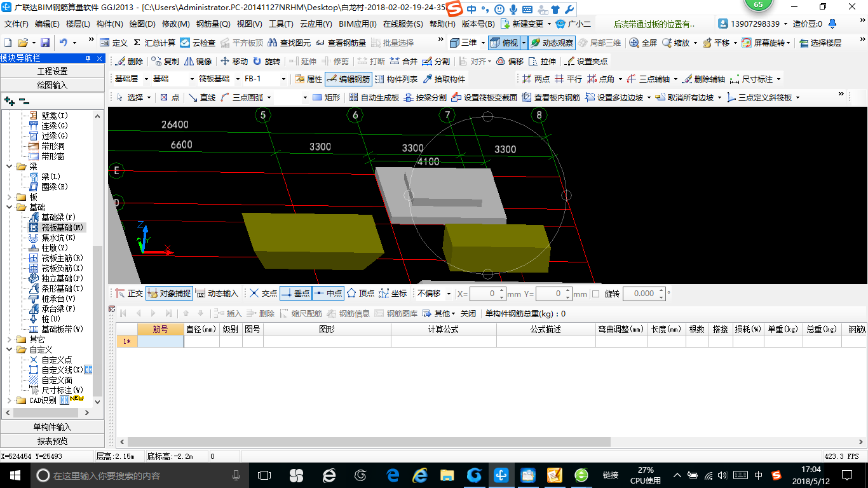Viewport: 868px width, 488px height.
Task: Open the 绘图(D) menu
Action: tap(142, 24)
